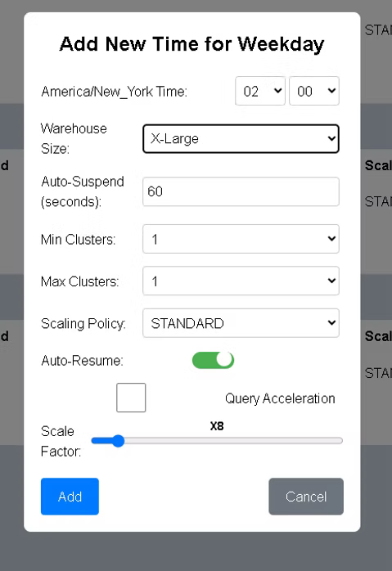Click the Min Clusters chevron arrow
Screen dimensions: 392x571
tap(331, 239)
